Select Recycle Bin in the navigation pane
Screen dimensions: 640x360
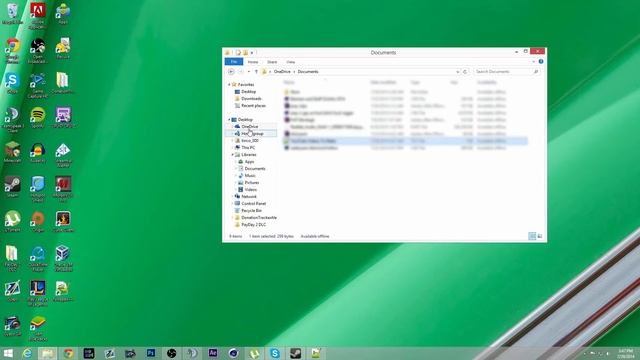pos(248,210)
